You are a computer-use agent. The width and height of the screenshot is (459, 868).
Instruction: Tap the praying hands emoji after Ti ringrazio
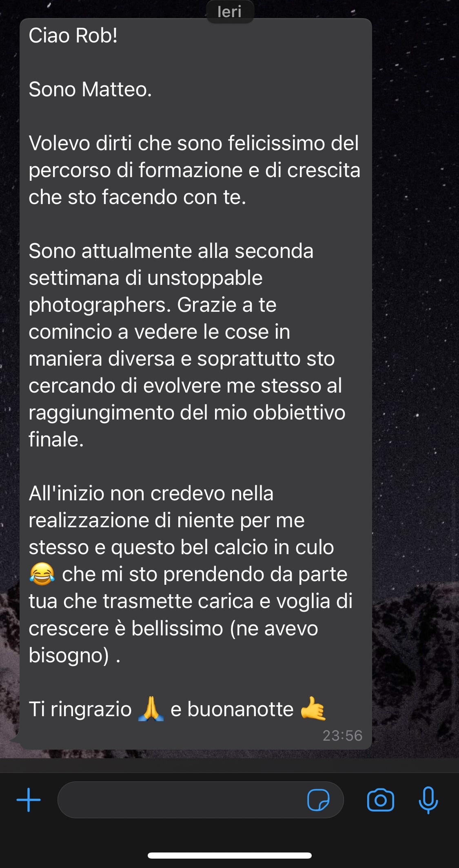[x=151, y=709]
